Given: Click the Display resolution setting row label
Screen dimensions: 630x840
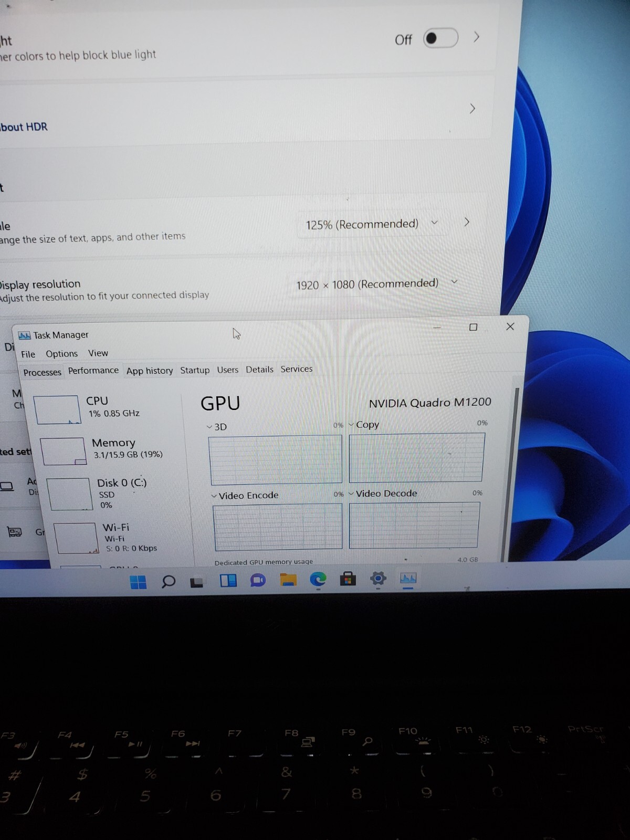Looking at the screenshot, I should [x=40, y=284].
